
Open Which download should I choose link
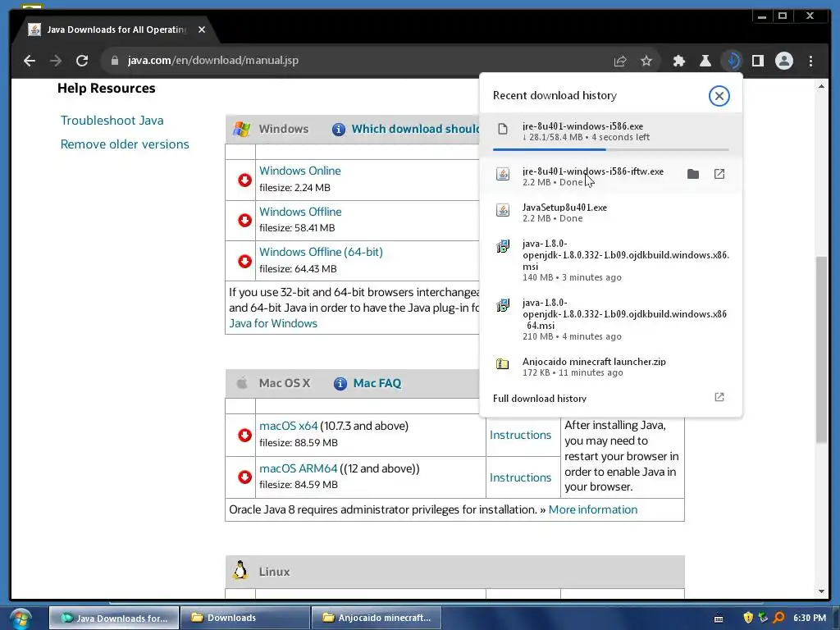(x=415, y=129)
